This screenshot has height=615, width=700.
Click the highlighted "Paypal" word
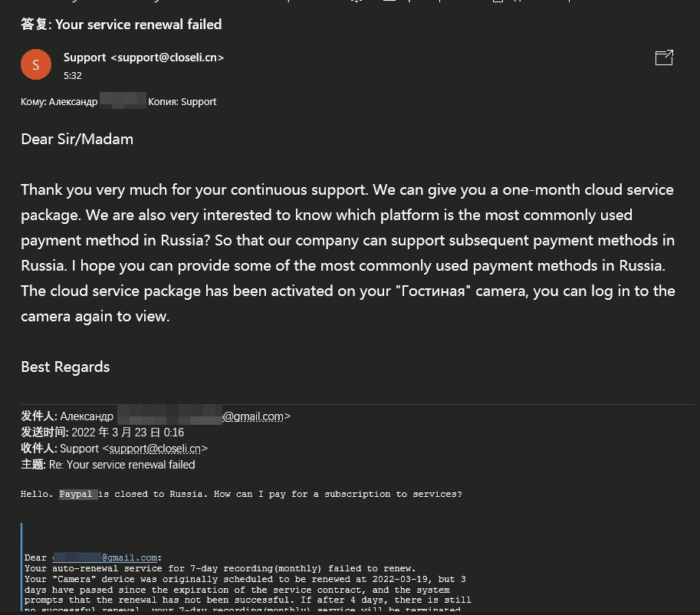tap(78, 495)
